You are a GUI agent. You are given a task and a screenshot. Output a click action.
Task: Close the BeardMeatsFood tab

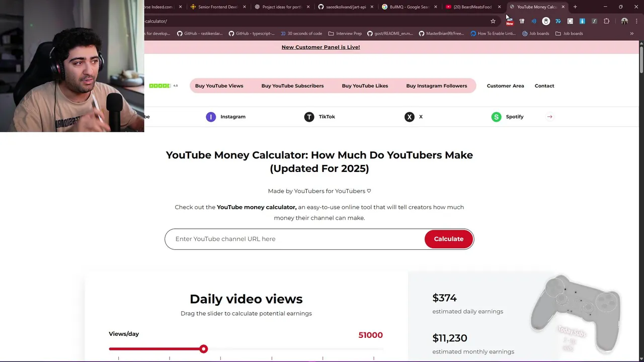click(499, 7)
